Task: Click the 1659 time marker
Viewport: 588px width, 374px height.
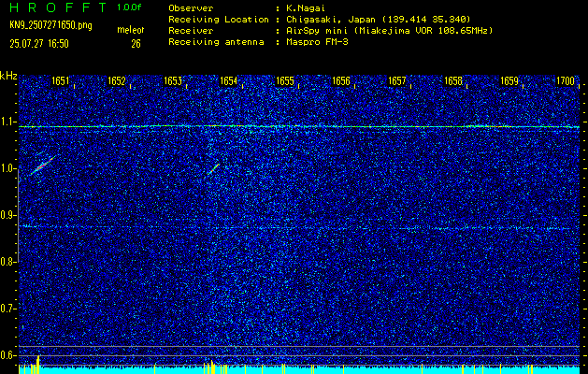Action: (x=509, y=81)
